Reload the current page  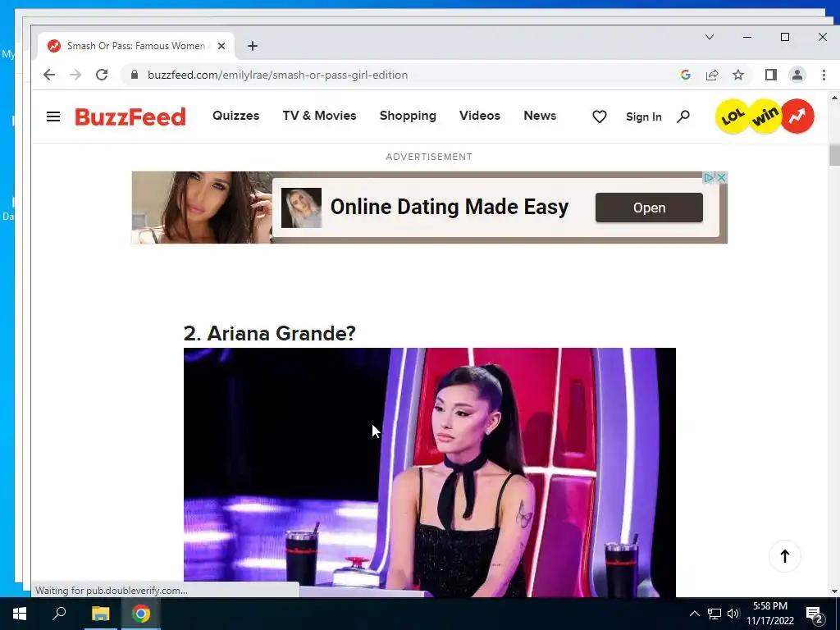[102, 75]
